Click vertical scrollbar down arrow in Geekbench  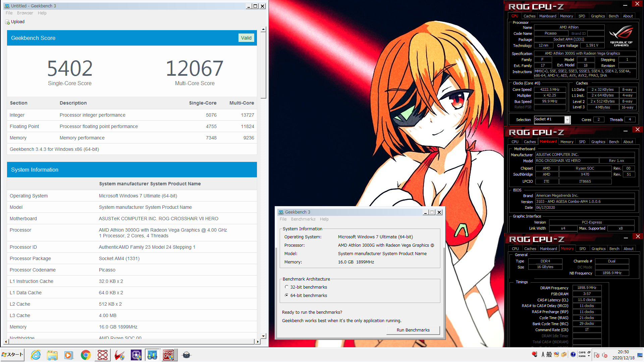click(263, 336)
